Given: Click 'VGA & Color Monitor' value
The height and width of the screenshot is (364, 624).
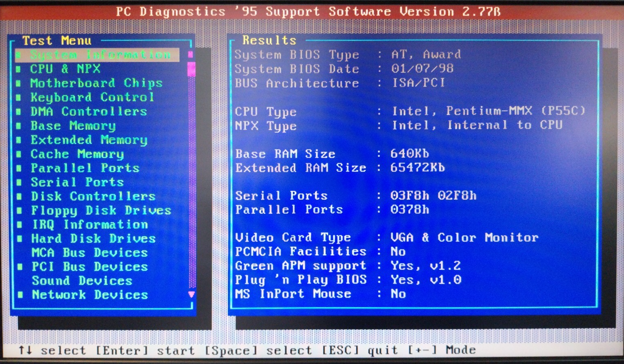Looking at the screenshot, I should [464, 237].
